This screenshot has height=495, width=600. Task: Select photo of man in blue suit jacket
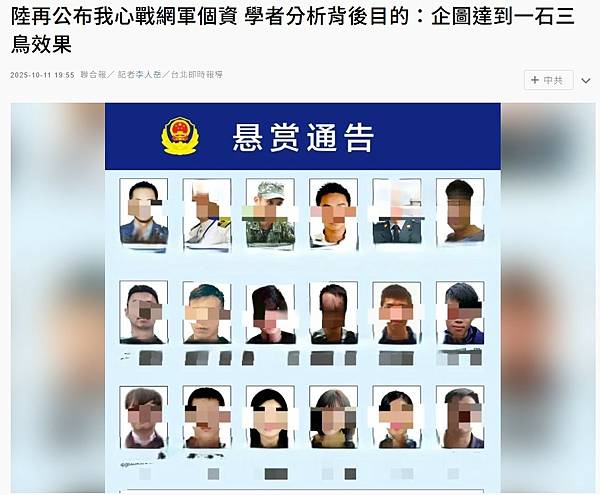[x=143, y=212]
